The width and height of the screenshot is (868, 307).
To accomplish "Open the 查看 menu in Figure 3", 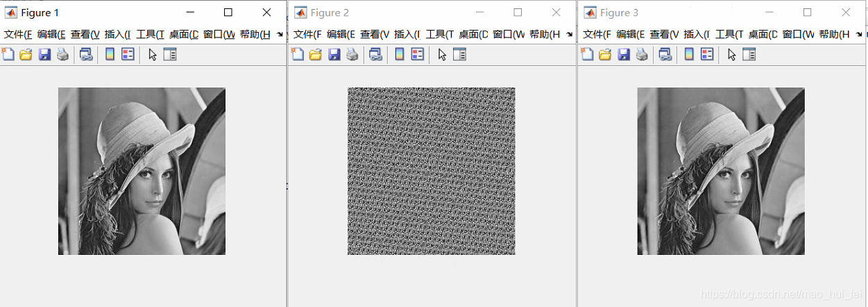I will 664,35.
